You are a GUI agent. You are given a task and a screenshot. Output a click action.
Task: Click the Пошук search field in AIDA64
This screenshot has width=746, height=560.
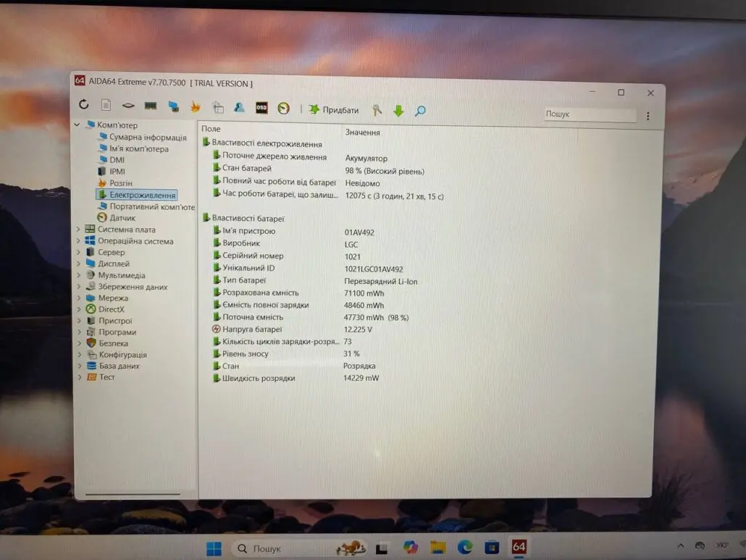tap(588, 114)
